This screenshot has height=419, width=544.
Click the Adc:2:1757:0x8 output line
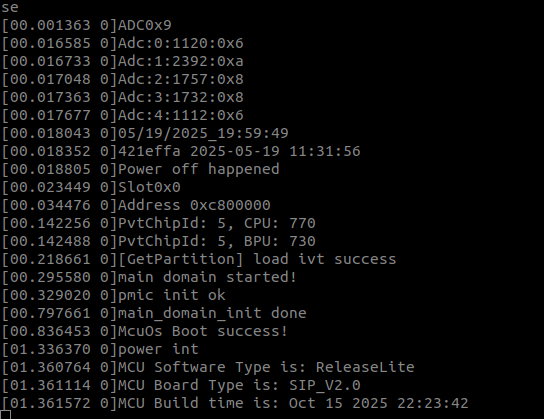pos(122,79)
